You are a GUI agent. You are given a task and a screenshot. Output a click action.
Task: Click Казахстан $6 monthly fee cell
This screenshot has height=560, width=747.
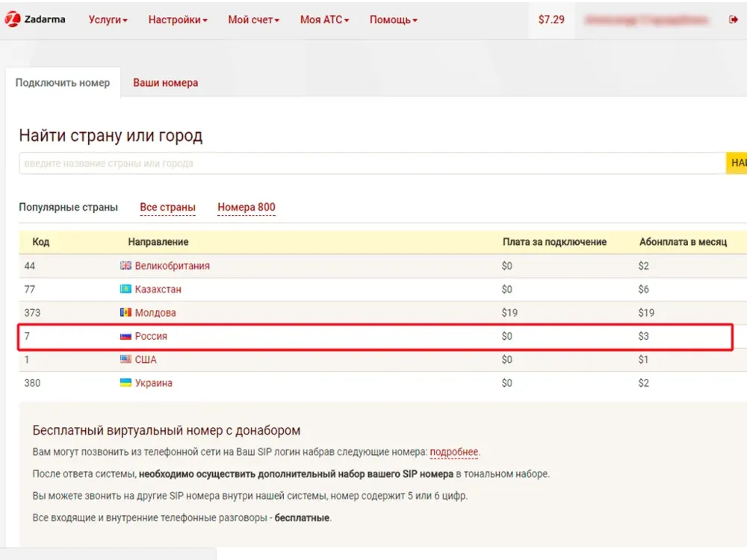tap(644, 289)
